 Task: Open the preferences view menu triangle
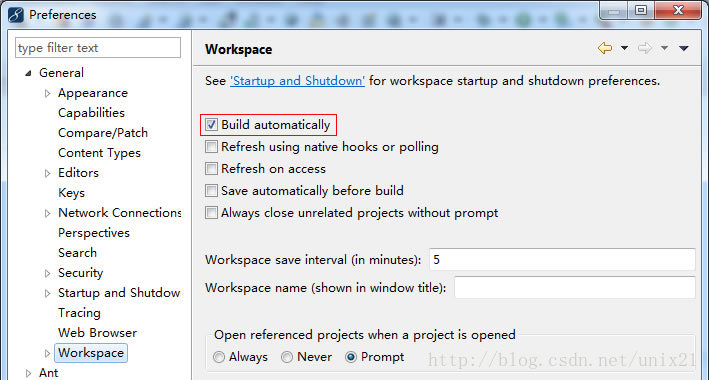[x=684, y=48]
